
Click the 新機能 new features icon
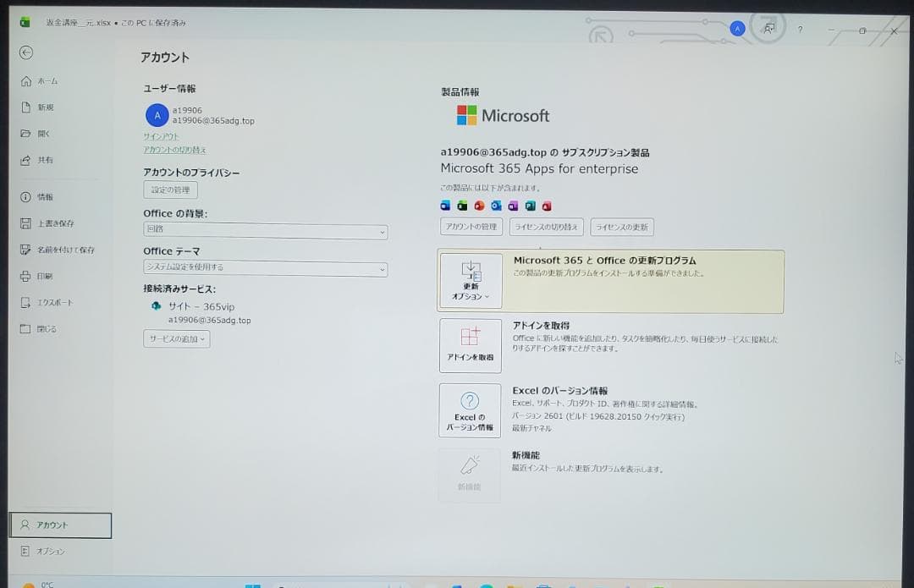(470, 471)
